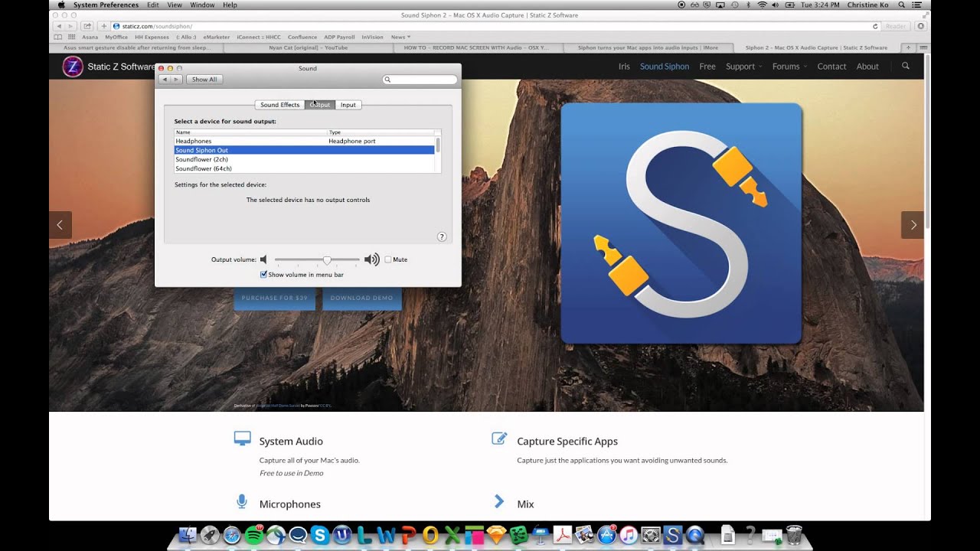This screenshot has width=980, height=551.
Task: Click Safari back navigation arrow
Action: click(59, 26)
